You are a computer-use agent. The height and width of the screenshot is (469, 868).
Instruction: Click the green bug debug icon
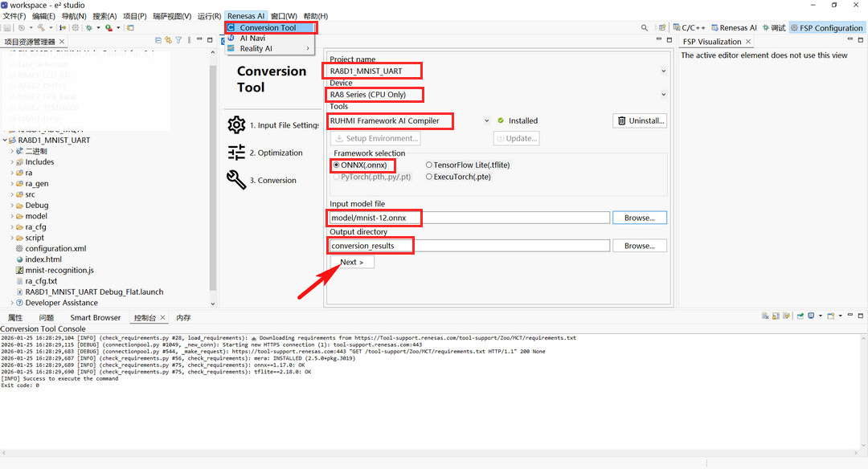88,27
